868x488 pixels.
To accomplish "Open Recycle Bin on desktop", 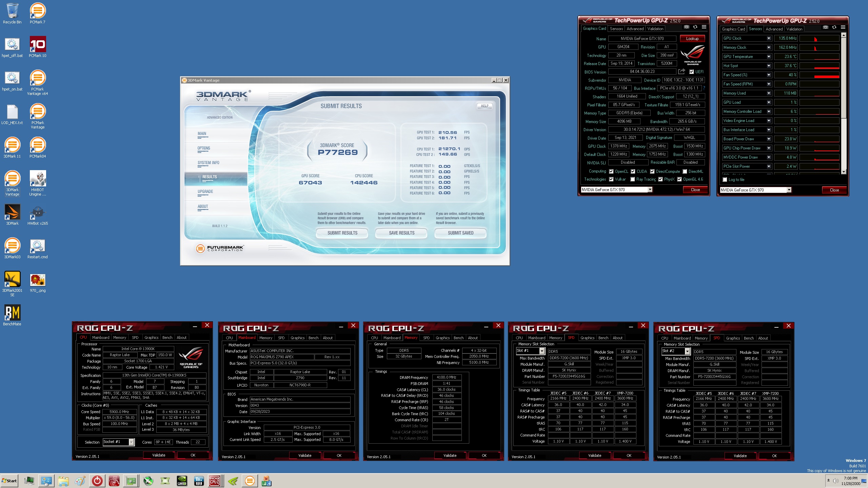I will click(12, 14).
